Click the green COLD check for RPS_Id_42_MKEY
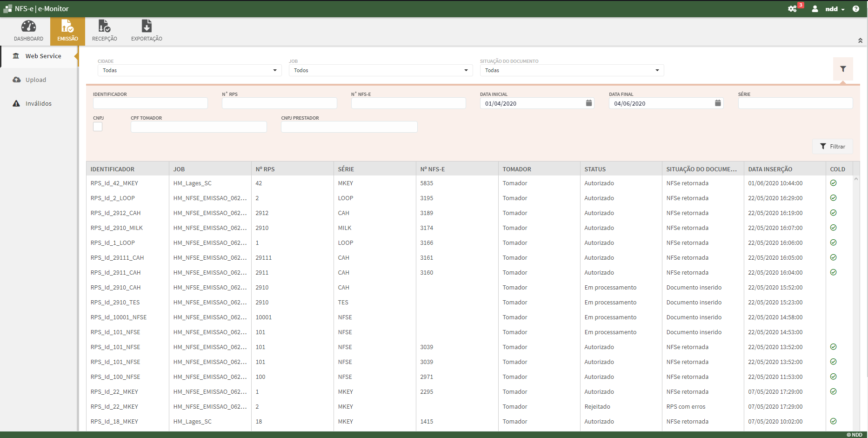This screenshot has height=438, width=868. (x=833, y=183)
